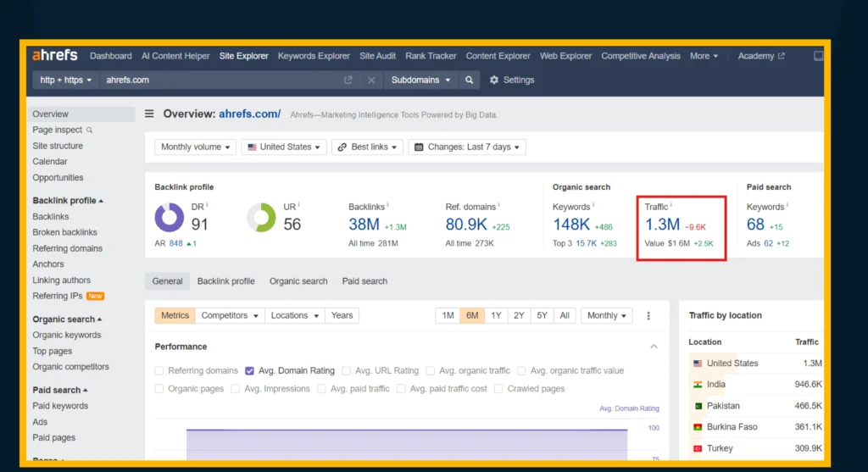Click the Ahrefs logo

click(x=55, y=56)
